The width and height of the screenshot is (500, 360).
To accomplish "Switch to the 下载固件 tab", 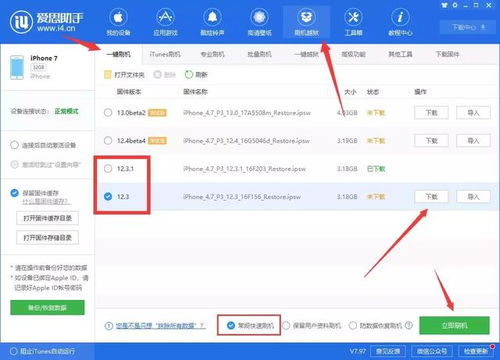I will coord(447,54).
